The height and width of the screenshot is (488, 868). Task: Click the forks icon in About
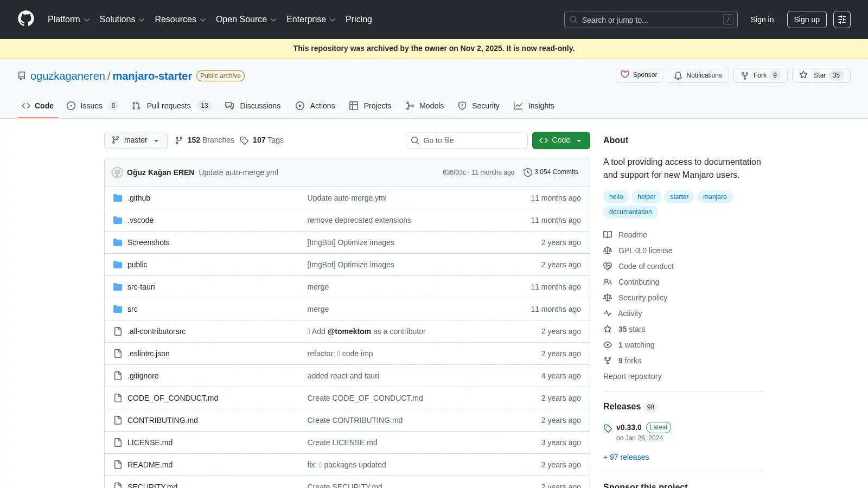pyautogui.click(x=608, y=361)
